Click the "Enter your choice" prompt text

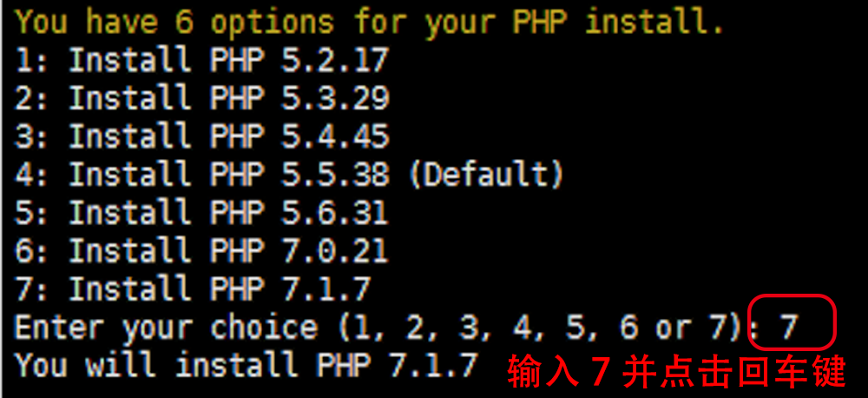click(166, 328)
